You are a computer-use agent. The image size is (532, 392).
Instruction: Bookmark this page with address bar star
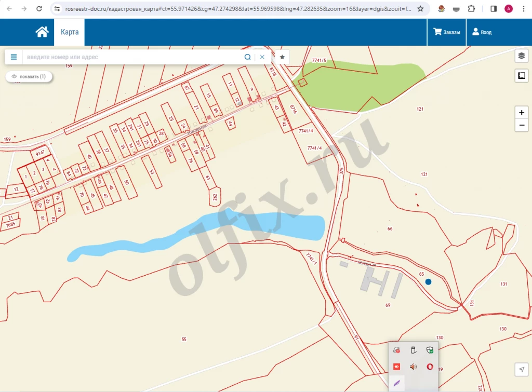click(420, 9)
